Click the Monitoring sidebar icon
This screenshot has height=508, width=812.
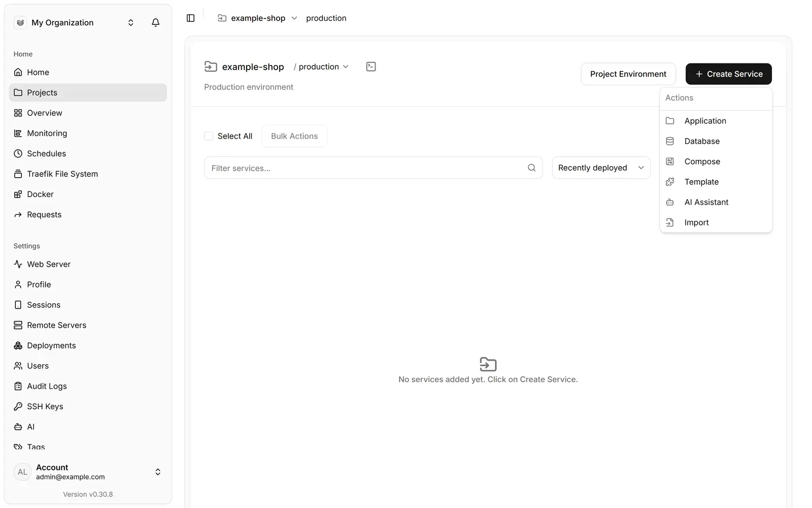point(18,133)
